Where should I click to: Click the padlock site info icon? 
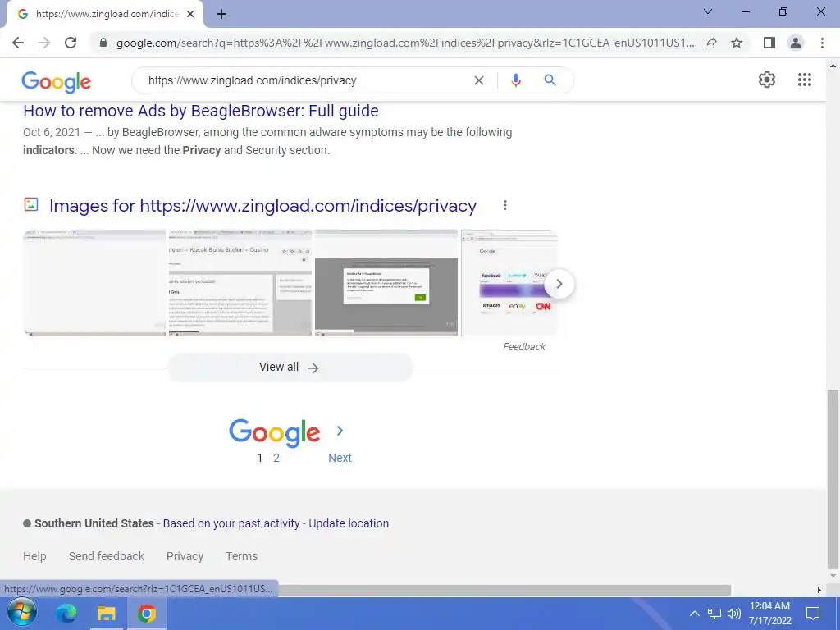tap(103, 43)
